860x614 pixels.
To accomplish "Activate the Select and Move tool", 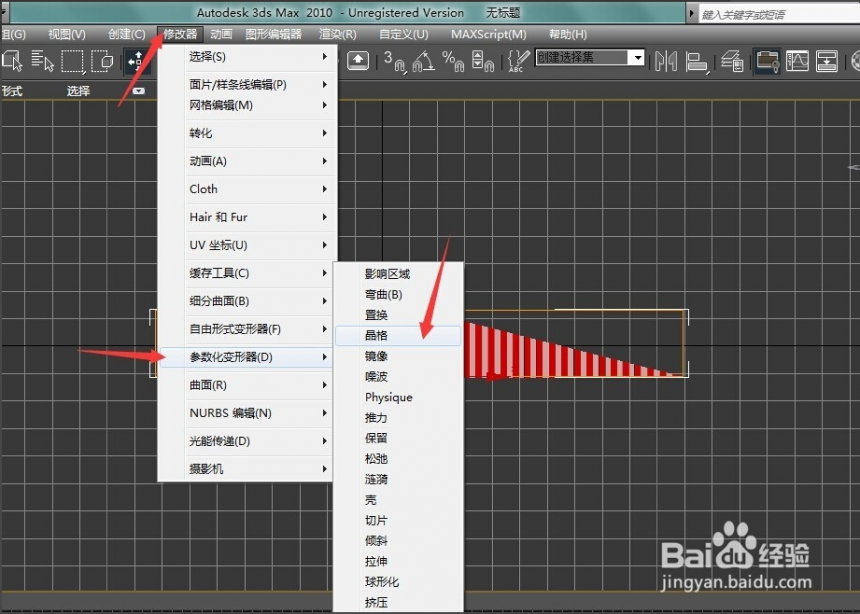I will (135, 60).
